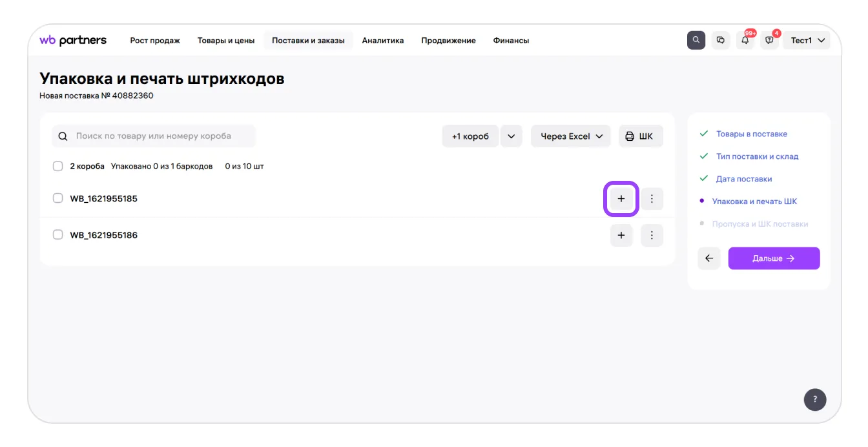Image resolution: width=868 pixels, height=447 pixels.
Task: Open the Аналитика menu
Action: tap(383, 40)
